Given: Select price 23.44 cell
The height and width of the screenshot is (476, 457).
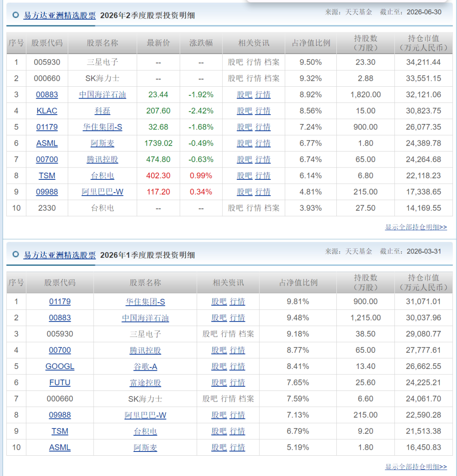Looking at the screenshot, I should (158, 95).
